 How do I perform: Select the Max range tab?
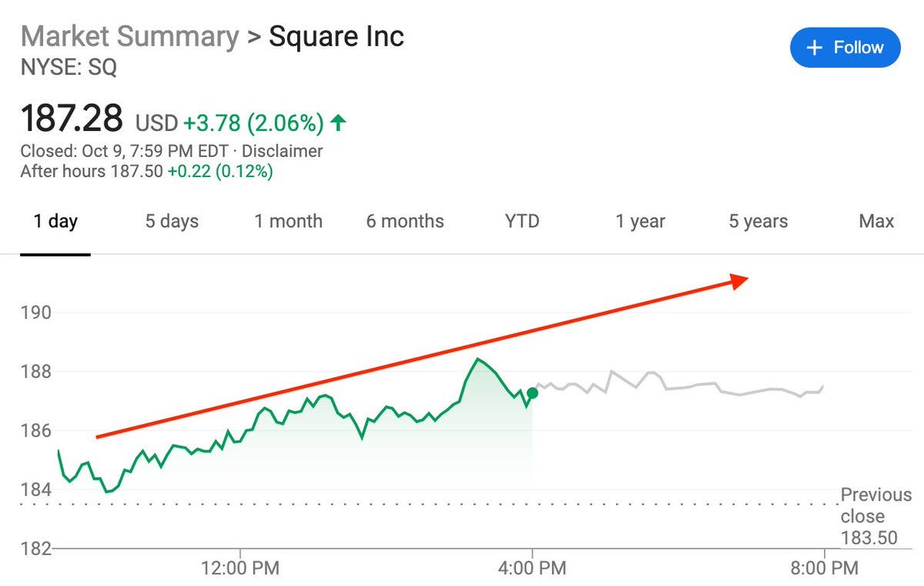pos(876,222)
